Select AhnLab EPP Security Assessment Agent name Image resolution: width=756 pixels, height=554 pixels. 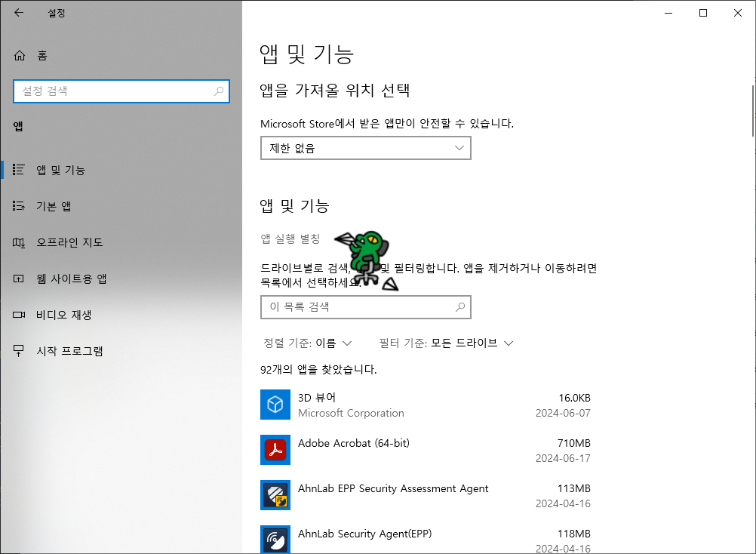tap(393, 488)
